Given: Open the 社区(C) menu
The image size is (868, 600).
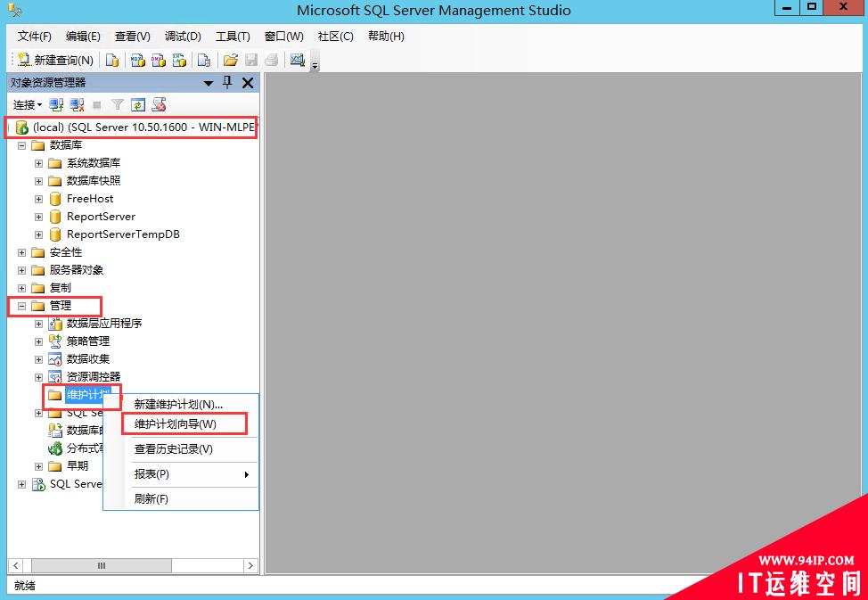Looking at the screenshot, I should point(335,36).
